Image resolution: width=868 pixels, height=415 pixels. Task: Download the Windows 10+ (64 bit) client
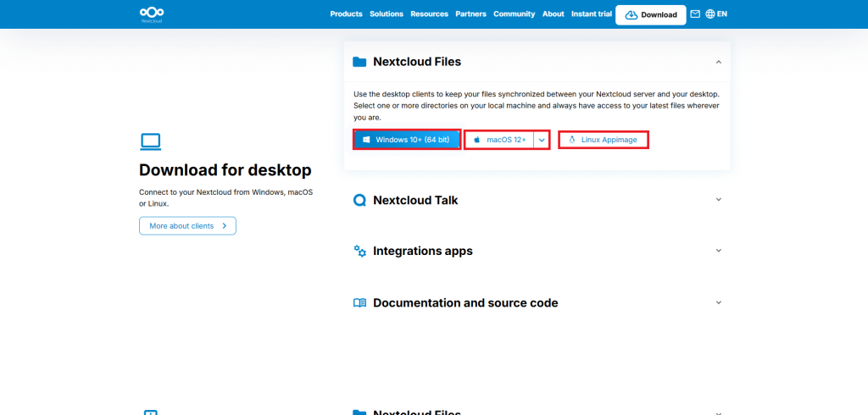[407, 140]
